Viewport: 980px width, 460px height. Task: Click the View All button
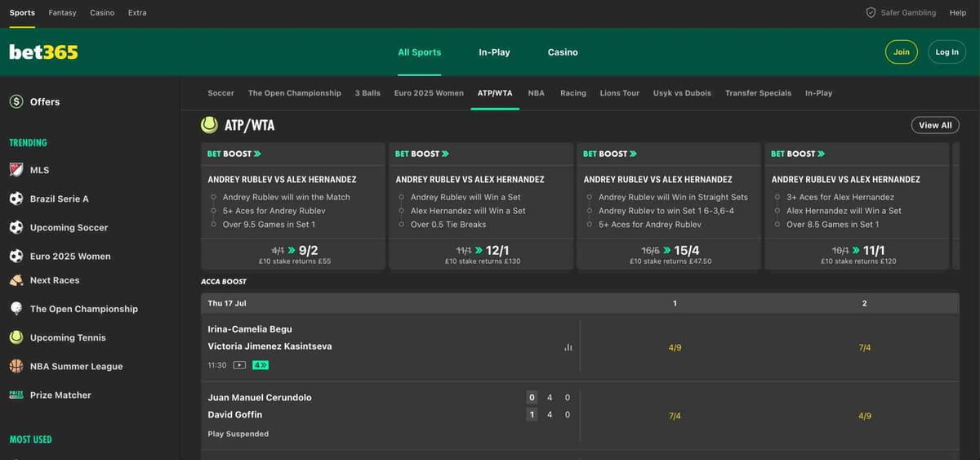[935, 125]
